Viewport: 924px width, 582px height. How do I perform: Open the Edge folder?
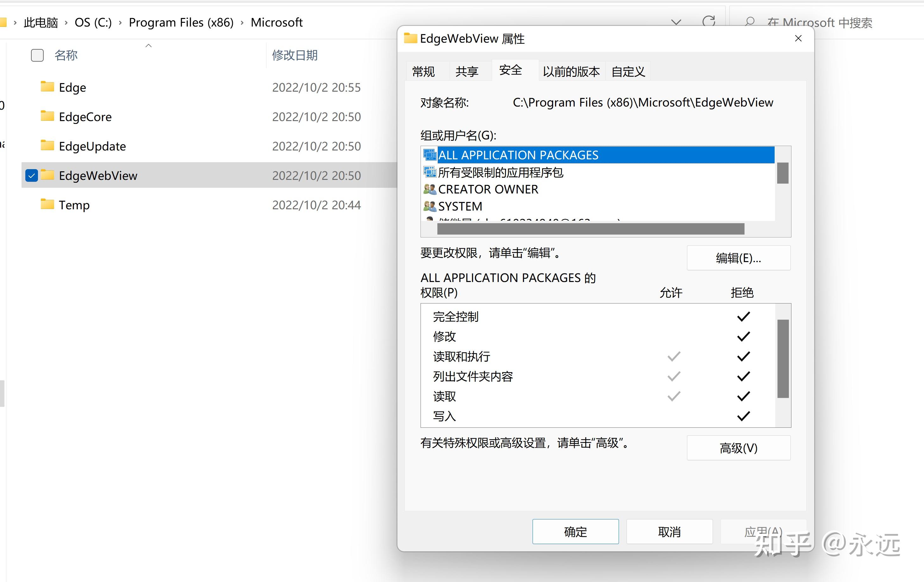[72, 88]
